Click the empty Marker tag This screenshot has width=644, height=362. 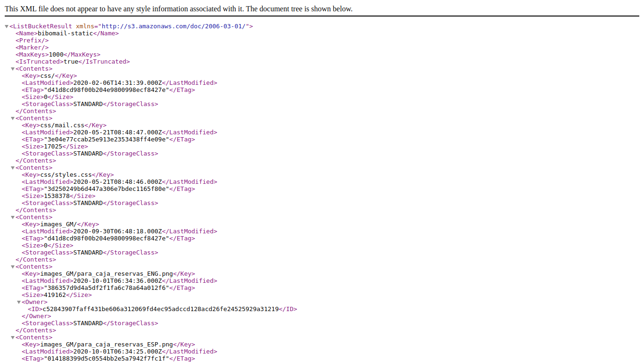[x=32, y=48]
